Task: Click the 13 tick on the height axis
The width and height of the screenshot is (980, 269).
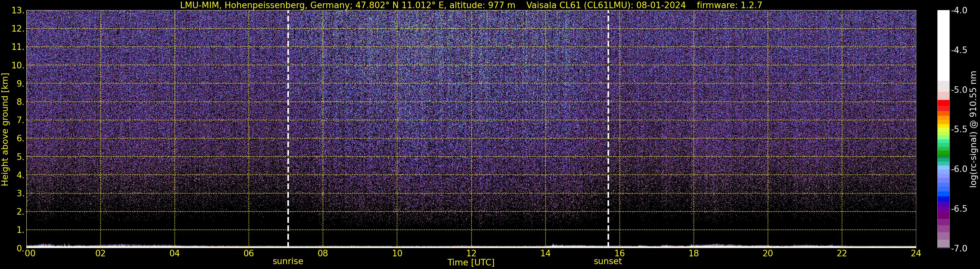Action: point(18,11)
